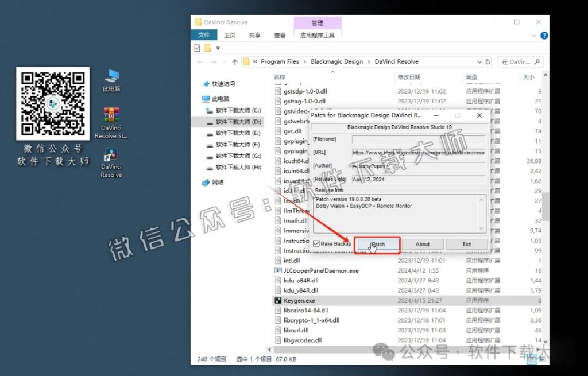Switch to the 查看 tab
The height and width of the screenshot is (376, 588).
pyautogui.click(x=280, y=35)
